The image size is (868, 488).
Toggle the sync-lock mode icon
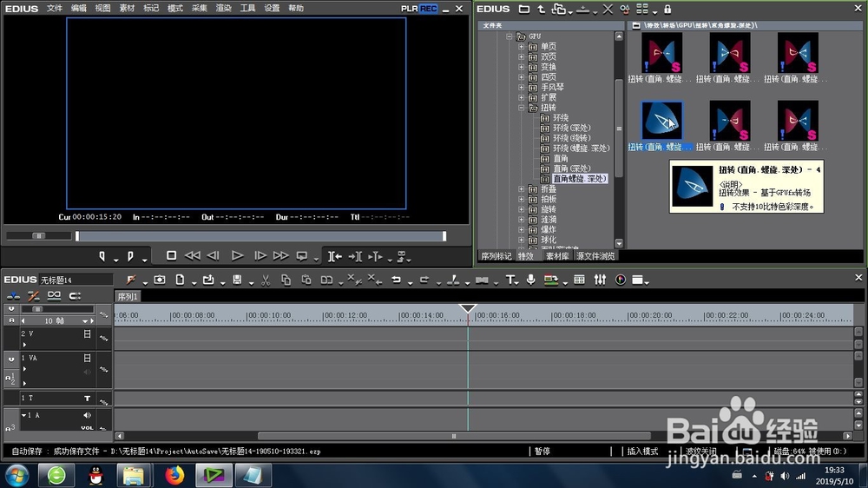[75, 296]
